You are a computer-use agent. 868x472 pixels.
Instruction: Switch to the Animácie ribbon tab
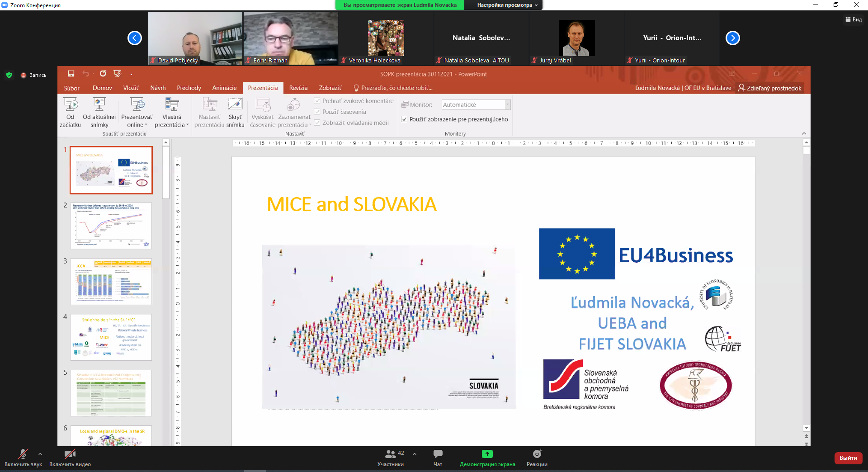pyautogui.click(x=224, y=88)
